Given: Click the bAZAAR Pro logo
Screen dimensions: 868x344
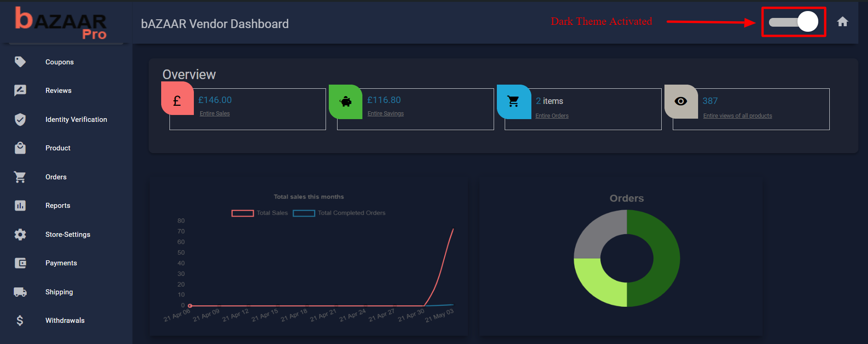Looking at the screenshot, I should point(61,23).
